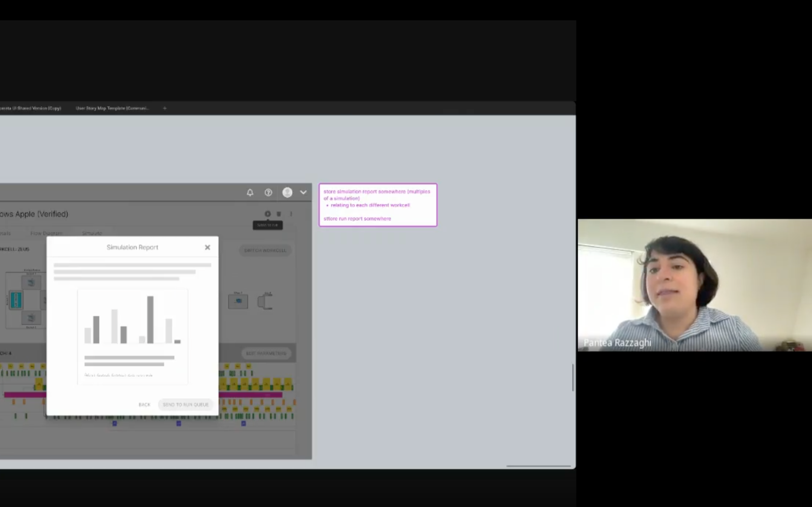This screenshot has height=507, width=812.
Task: Select the teal device in workcell diagram
Action: pos(16,300)
